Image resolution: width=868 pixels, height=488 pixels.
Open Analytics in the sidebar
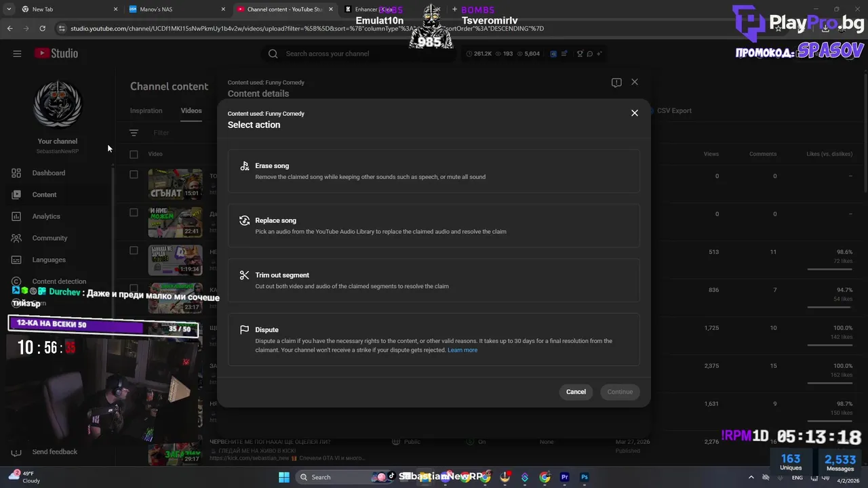[46, 216]
